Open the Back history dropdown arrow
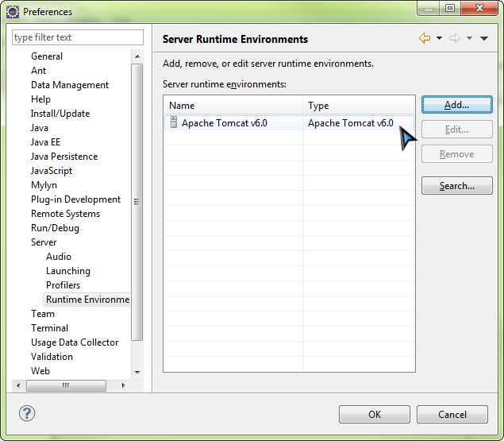Viewport: 504px width, 441px height. (x=439, y=38)
